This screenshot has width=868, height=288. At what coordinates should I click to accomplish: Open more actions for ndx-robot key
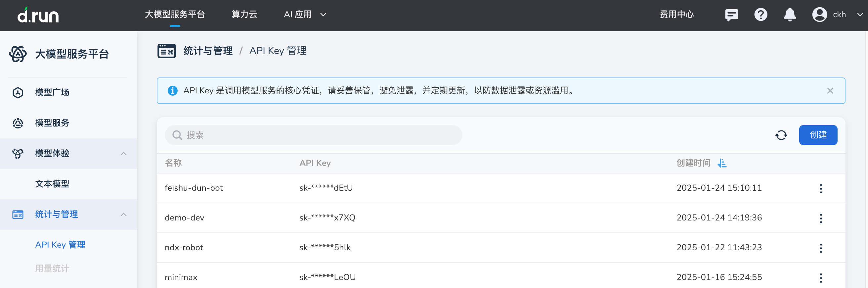821,248
